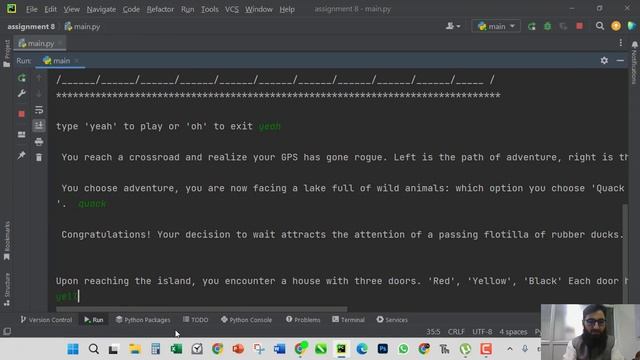
Task: Open TODO tool window
Action: (196, 320)
